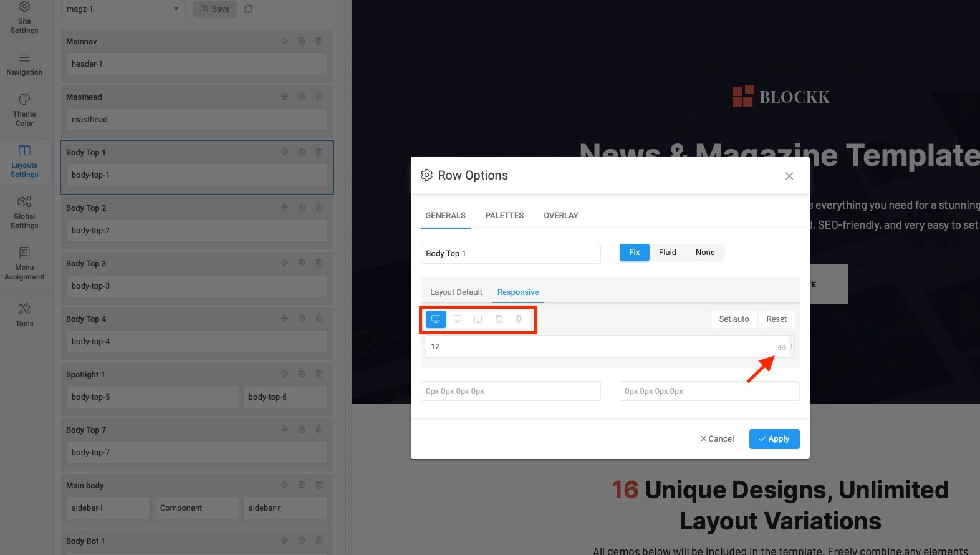The width and height of the screenshot is (980, 555).
Task: Open Tools in the sidebar
Action: pos(24,315)
